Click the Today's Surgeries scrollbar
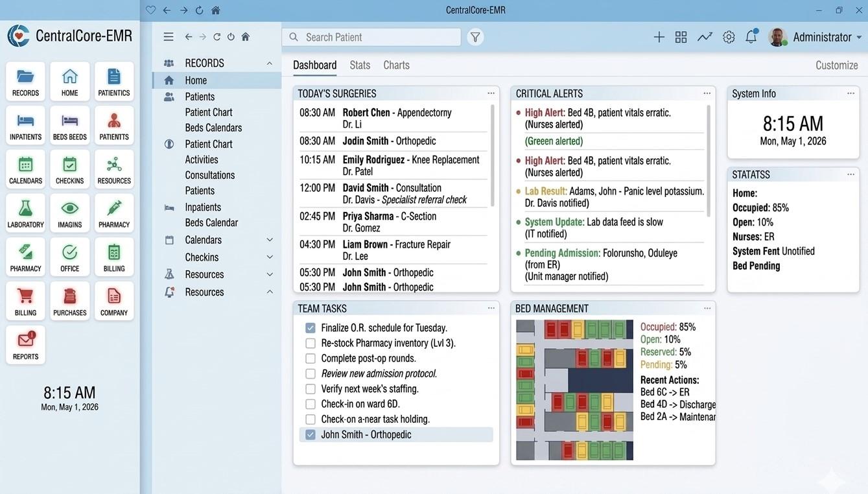868x494 pixels. (492, 156)
